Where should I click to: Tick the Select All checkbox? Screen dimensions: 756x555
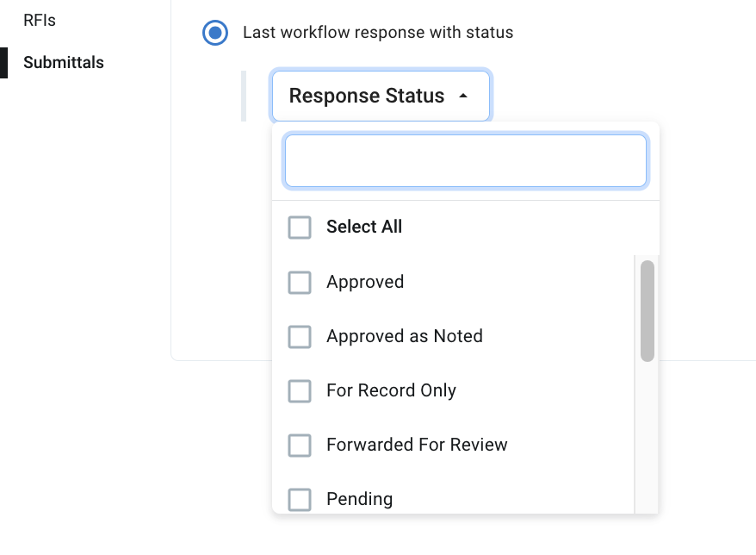tap(300, 228)
